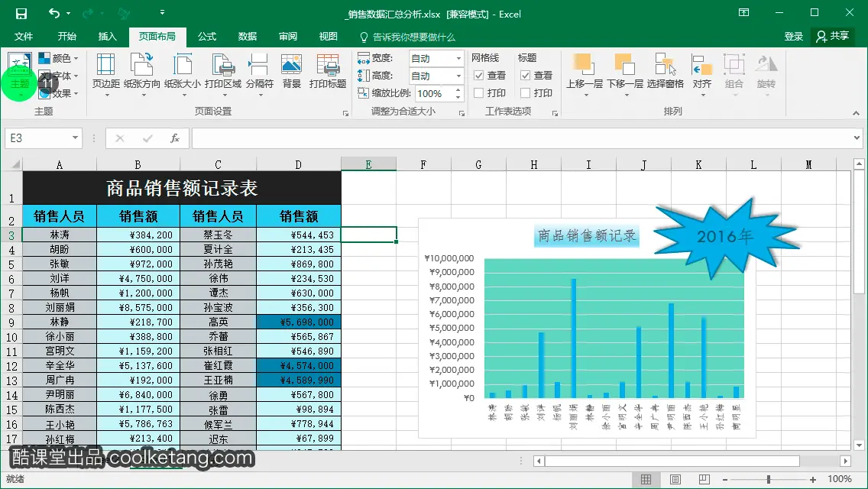Select column header B
This screenshot has width=868, height=489.
coord(138,164)
